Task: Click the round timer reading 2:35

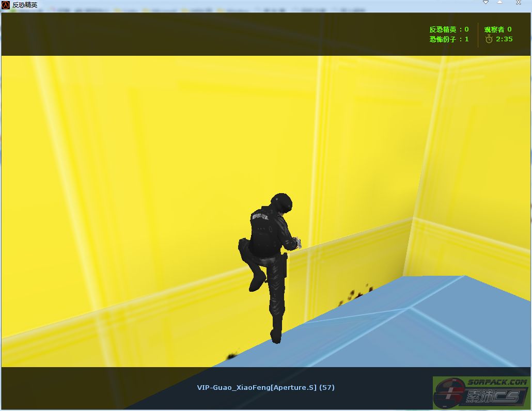Action: coord(504,39)
